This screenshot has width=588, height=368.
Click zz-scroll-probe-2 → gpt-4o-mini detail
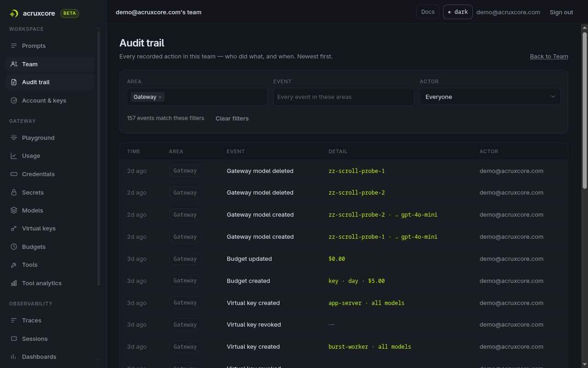coord(383,215)
